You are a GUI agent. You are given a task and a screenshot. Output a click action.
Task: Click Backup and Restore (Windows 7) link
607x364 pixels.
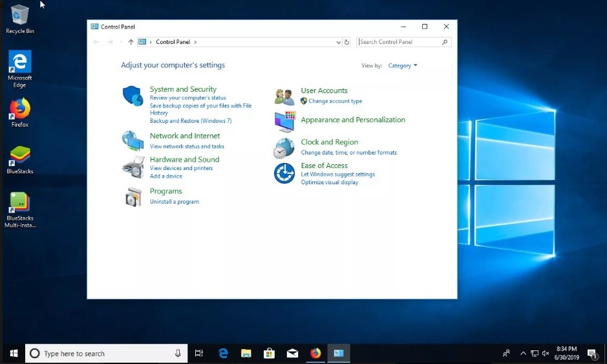click(x=190, y=121)
